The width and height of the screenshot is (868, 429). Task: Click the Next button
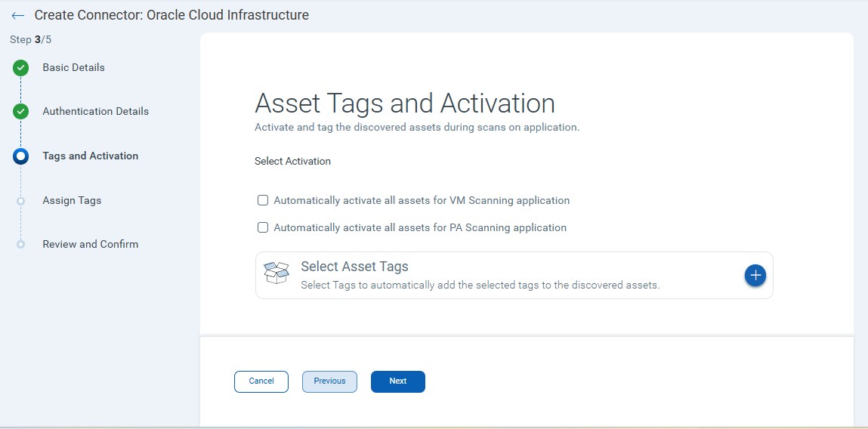coord(398,381)
